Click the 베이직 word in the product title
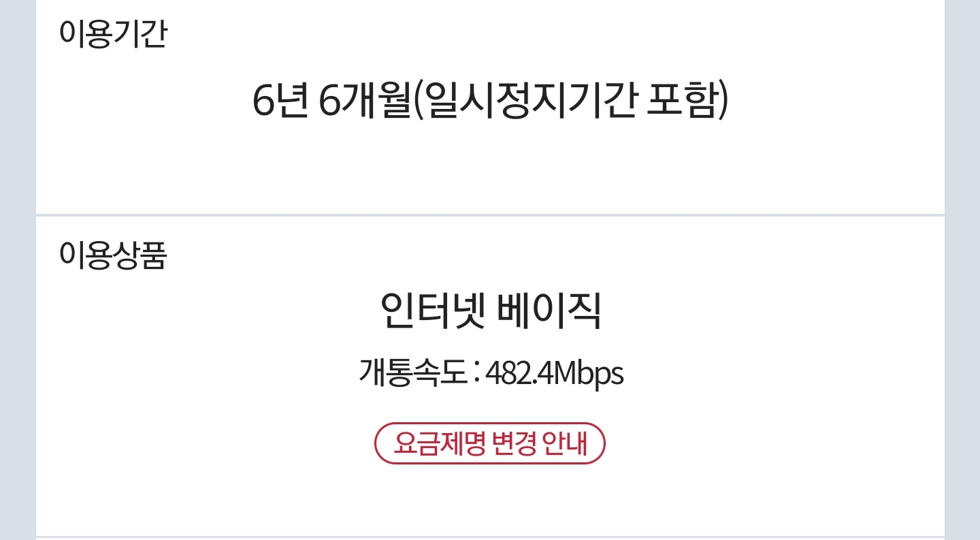Screen dimensions: 980x540 (549, 311)
